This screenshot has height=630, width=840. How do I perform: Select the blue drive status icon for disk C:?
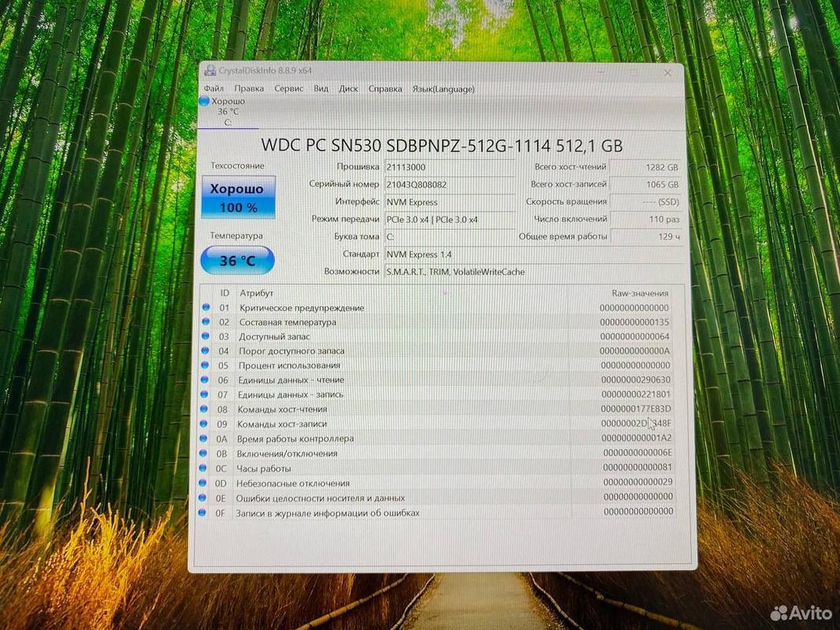(205, 102)
